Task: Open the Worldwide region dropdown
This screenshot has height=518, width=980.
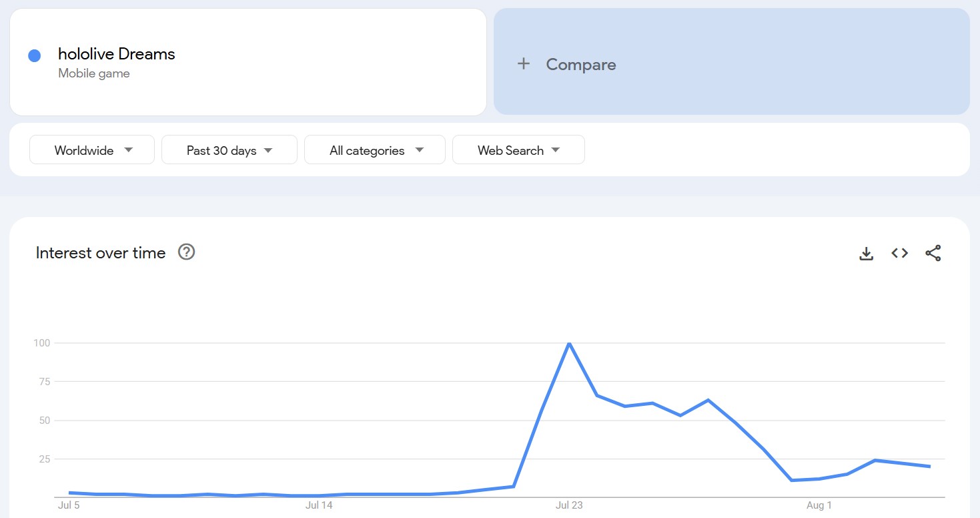Action: [x=92, y=150]
